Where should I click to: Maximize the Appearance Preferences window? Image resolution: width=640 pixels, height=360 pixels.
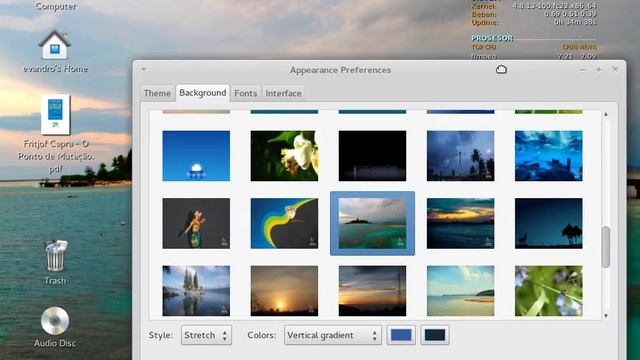point(598,70)
